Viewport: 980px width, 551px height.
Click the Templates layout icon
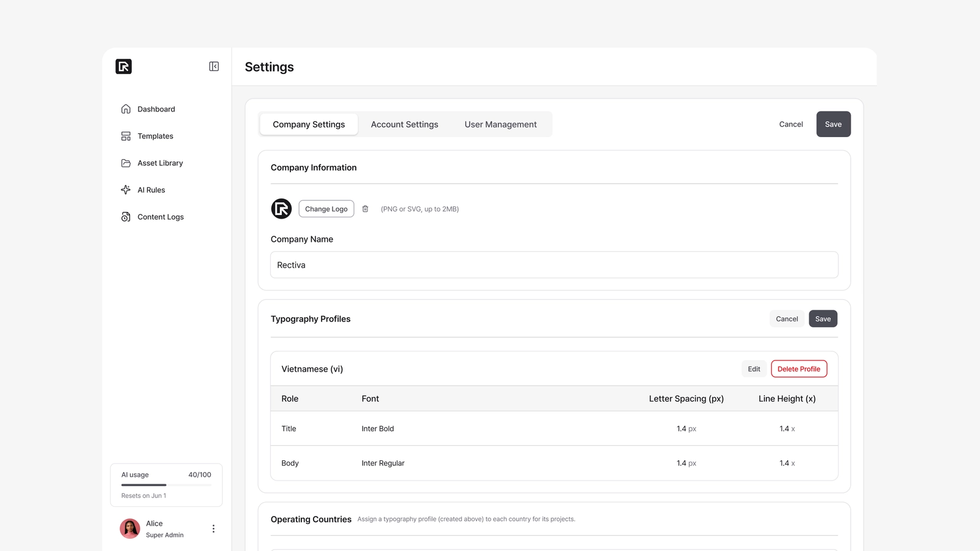pyautogui.click(x=126, y=136)
